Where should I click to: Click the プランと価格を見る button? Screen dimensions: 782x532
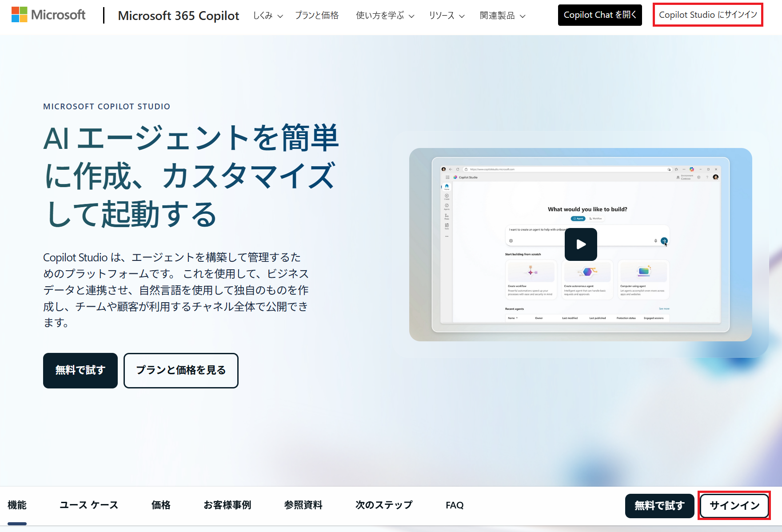pyautogui.click(x=181, y=371)
